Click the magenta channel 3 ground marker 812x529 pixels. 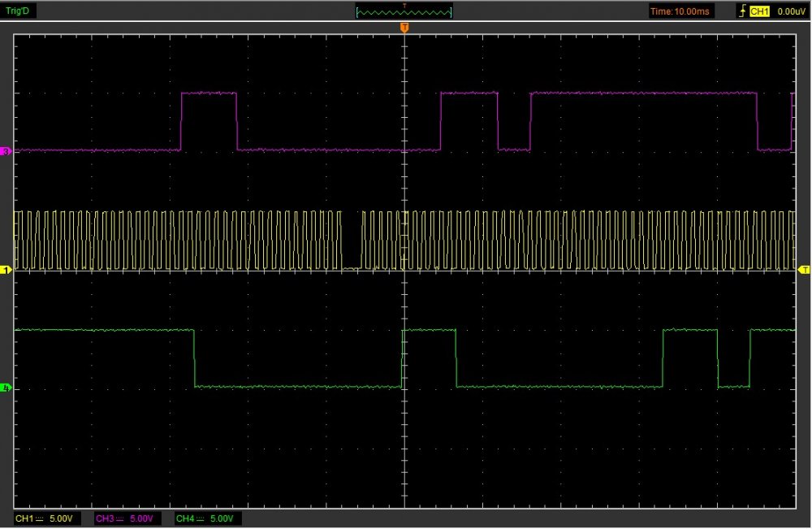coord(6,152)
